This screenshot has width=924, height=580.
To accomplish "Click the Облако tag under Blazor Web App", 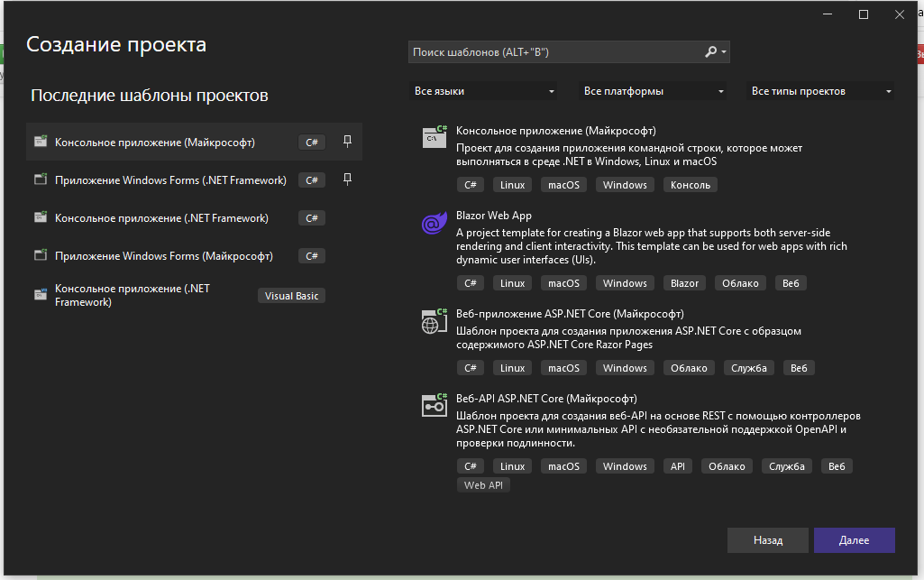I will click(741, 283).
